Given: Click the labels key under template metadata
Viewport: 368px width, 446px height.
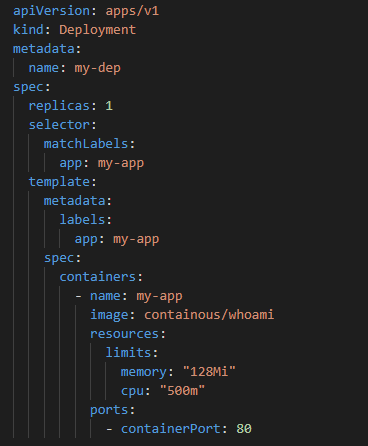Looking at the screenshot, I should [x=82, y=220].
